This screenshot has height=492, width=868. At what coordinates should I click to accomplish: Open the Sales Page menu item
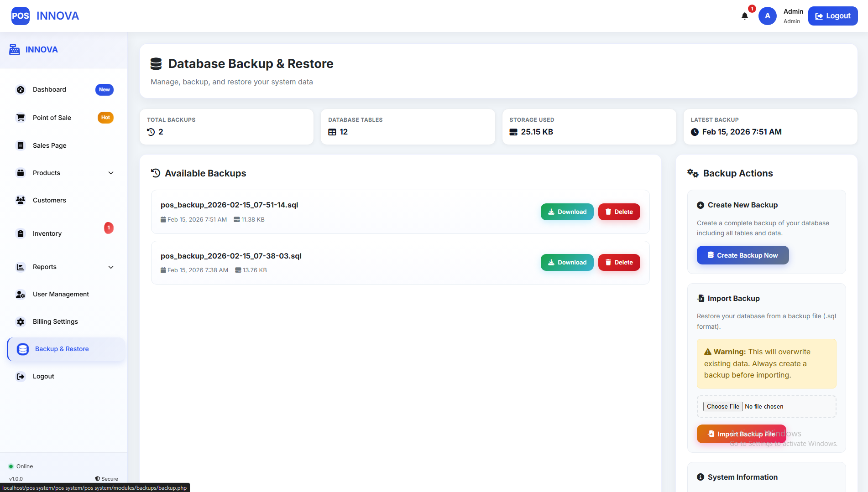(x=50, y=145)
